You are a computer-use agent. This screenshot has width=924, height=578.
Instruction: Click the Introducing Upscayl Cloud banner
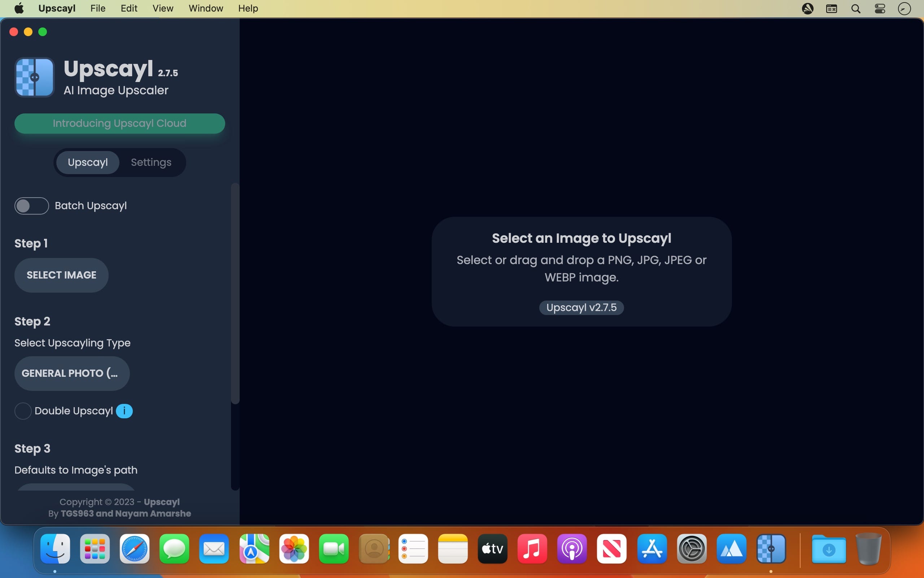[x=120, y=124]
